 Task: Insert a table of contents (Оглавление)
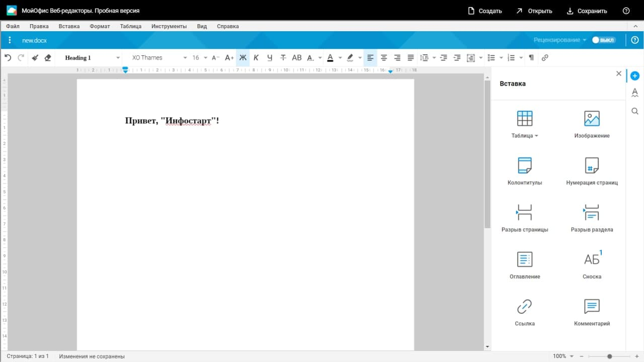(524, 265)
